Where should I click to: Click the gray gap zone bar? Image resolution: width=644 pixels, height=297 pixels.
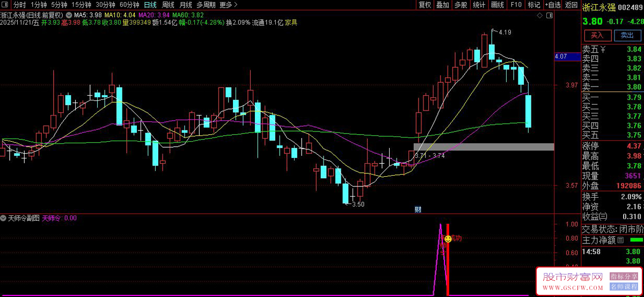(x=484, y=147)
